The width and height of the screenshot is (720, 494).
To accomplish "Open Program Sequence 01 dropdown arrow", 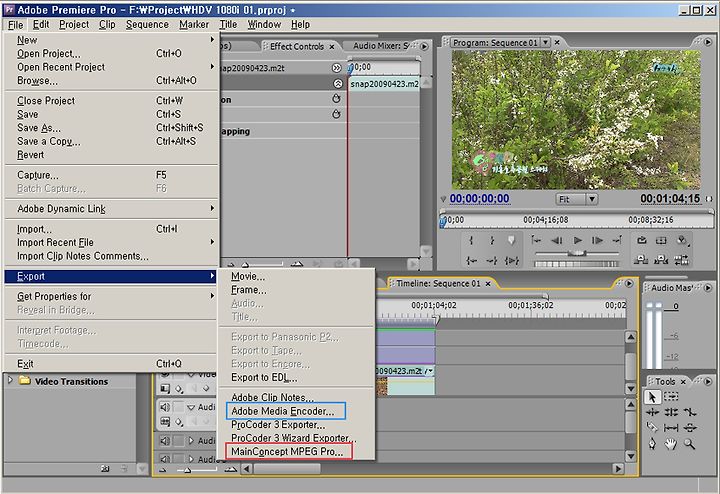I will pos(545,42).
